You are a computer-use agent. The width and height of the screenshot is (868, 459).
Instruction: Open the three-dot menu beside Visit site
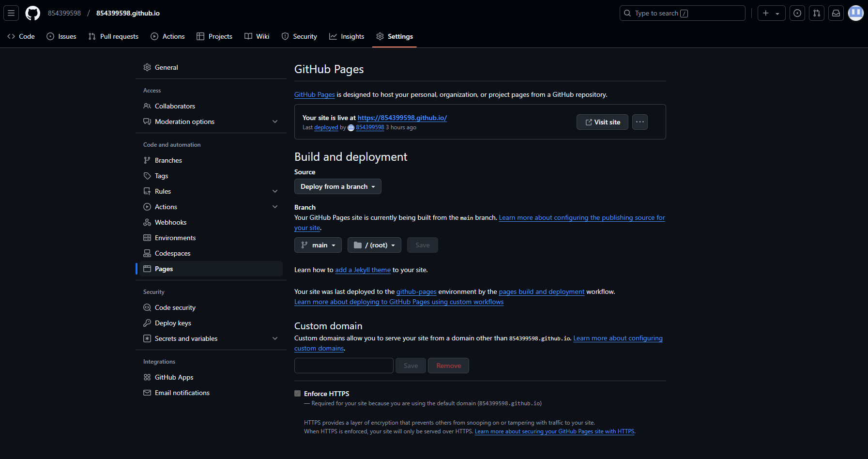(640, 122)
